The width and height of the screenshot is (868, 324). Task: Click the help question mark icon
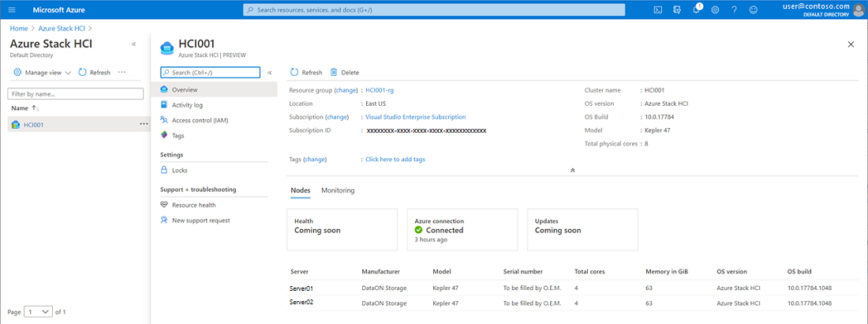pos(734,9)
